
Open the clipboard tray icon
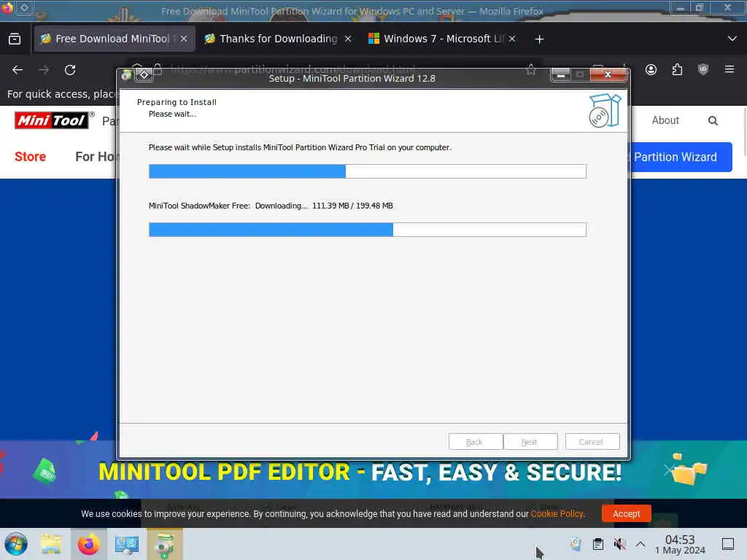click(598, 544)
